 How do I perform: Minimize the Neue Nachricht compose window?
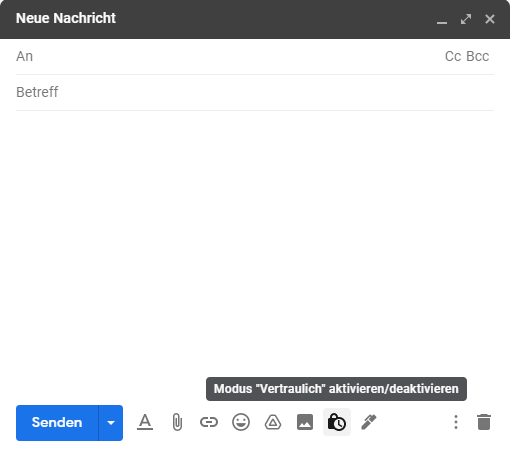coord(442,19)
